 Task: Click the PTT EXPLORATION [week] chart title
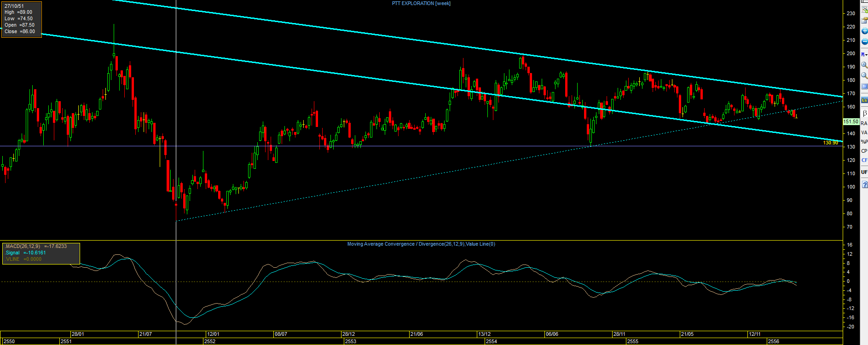421,3
